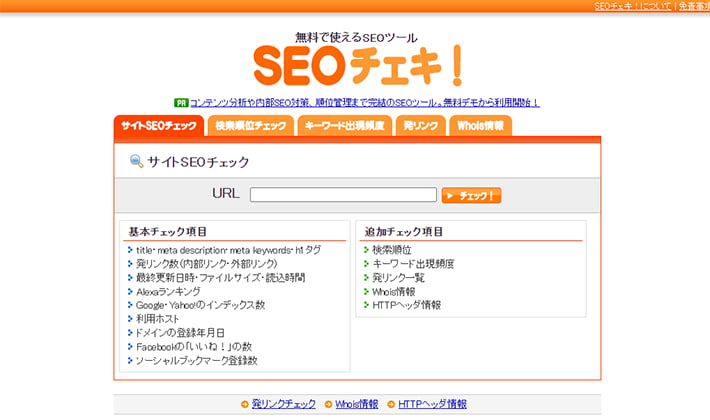Select the ドメインの登録年月日 item
Viewport: 710px width, 420px height.
(180, 333)
